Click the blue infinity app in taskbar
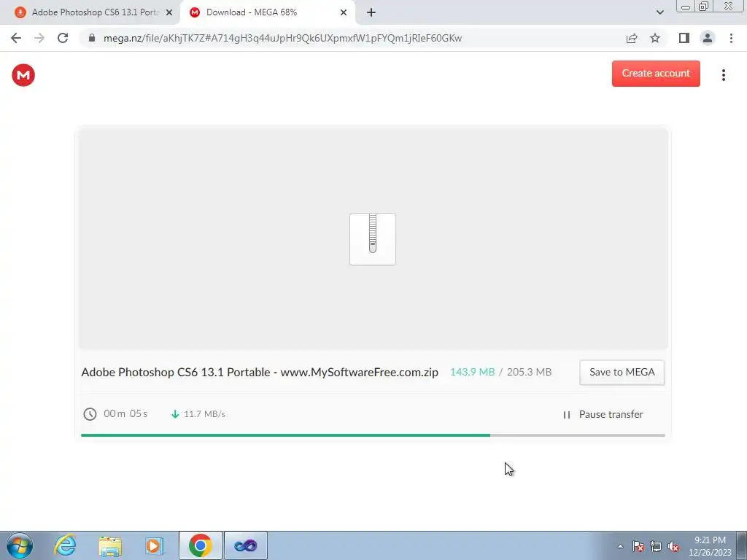747x560 pixels. tap(245, 545)
